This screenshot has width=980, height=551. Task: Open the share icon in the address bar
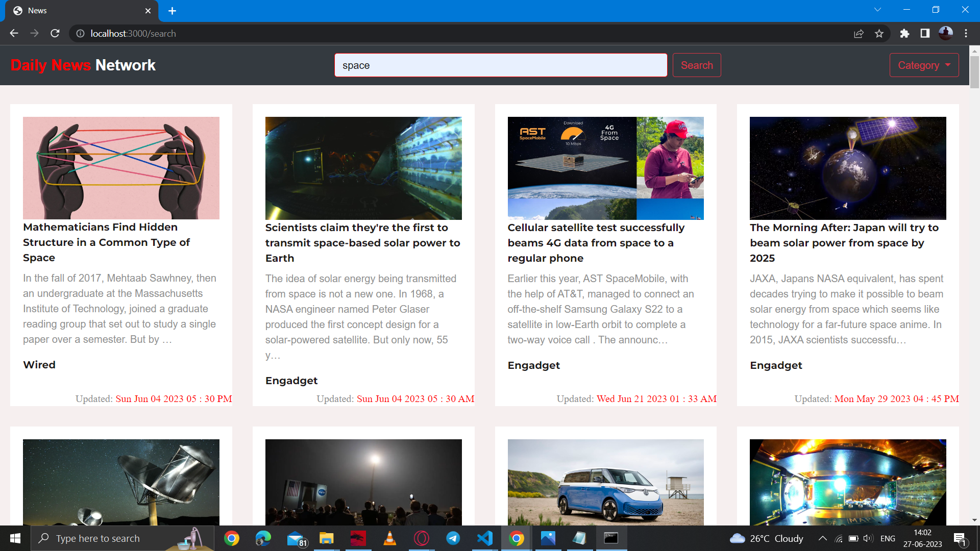[x=859, y=33]
